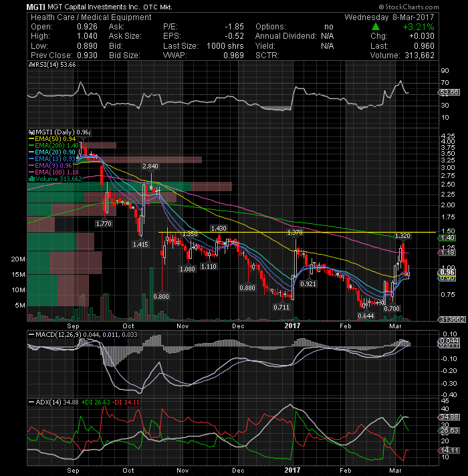468x476 pixels.
Task: Click the 1.320 high label in March
Action: [x=402, y=236]
